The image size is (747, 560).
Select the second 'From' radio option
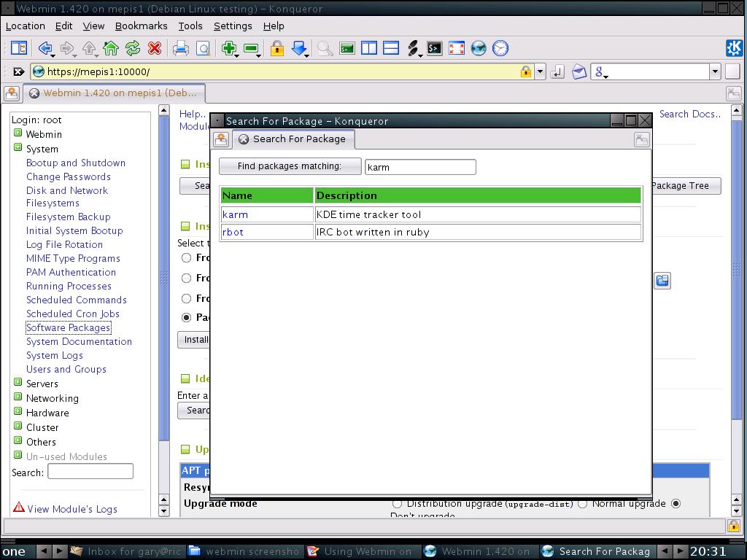pos(186,278)
